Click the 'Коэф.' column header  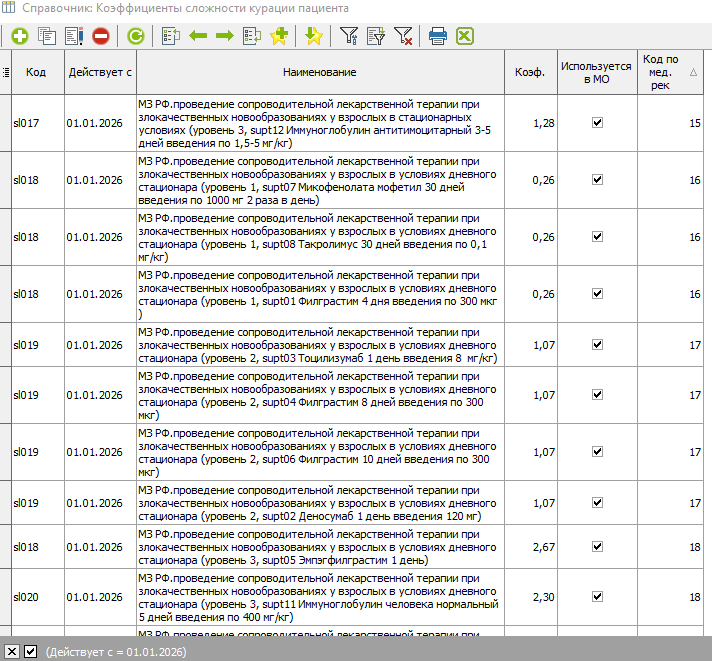pos(529,72)
